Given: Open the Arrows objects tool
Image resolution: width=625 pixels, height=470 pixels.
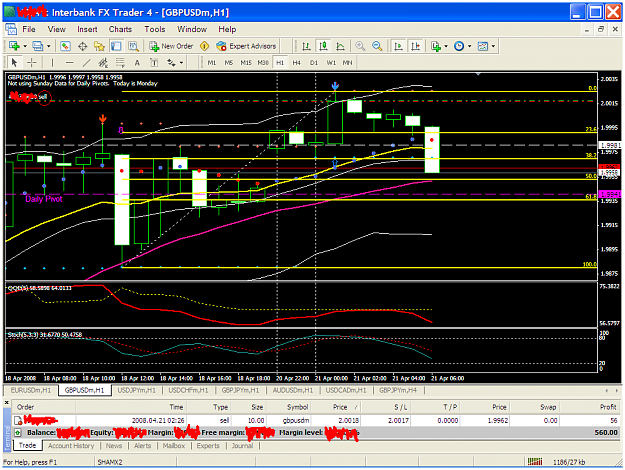Looking at the screenshot, I should tap(171, 63).
